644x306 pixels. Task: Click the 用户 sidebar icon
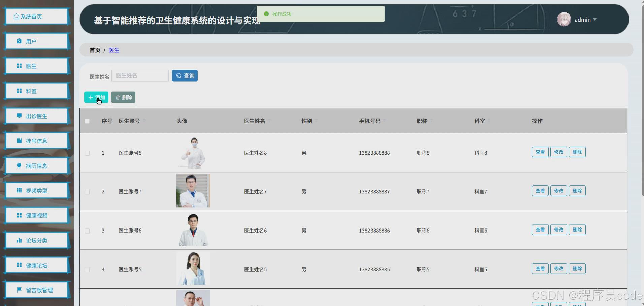click(19, 41)
